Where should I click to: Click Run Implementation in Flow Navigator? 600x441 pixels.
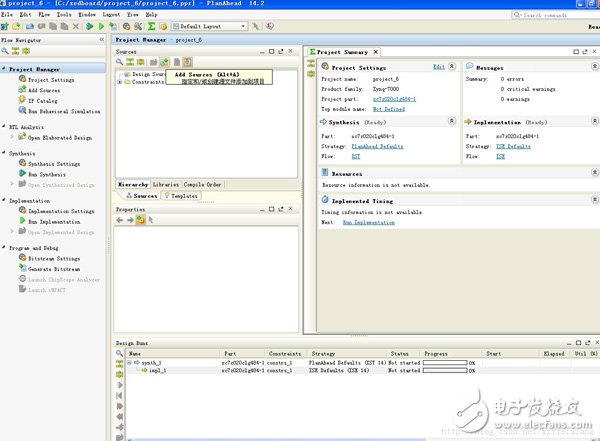pos(53,221)
